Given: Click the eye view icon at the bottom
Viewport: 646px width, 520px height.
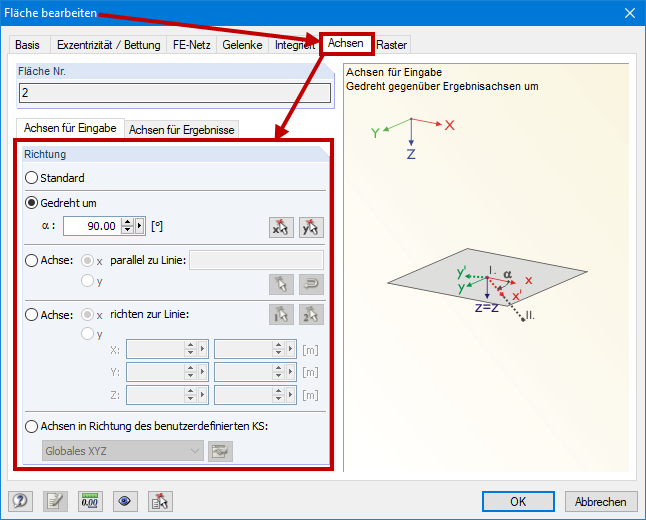Looking at the screenshot, I should [x=125, y=501].
